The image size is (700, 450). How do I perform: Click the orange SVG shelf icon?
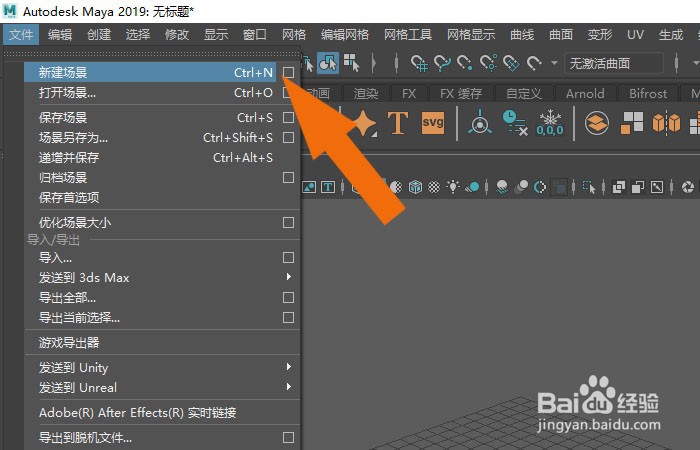click(433, 123)
